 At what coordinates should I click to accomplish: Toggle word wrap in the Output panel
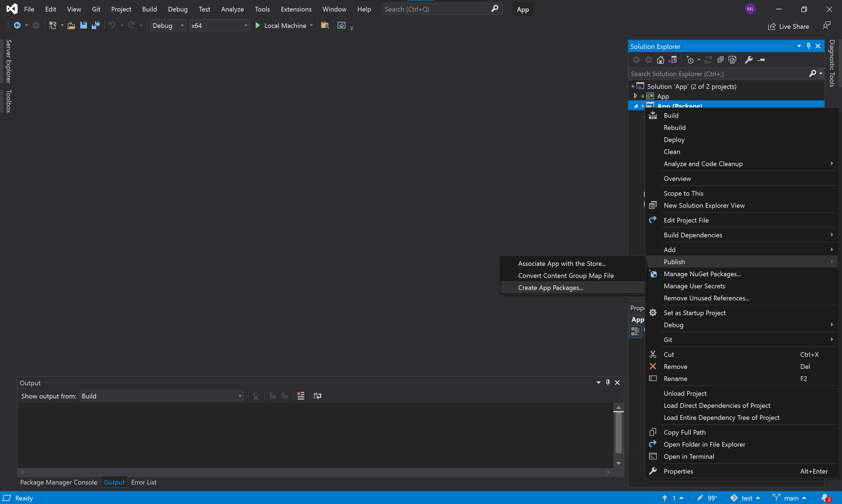click(x=317, y=396)
